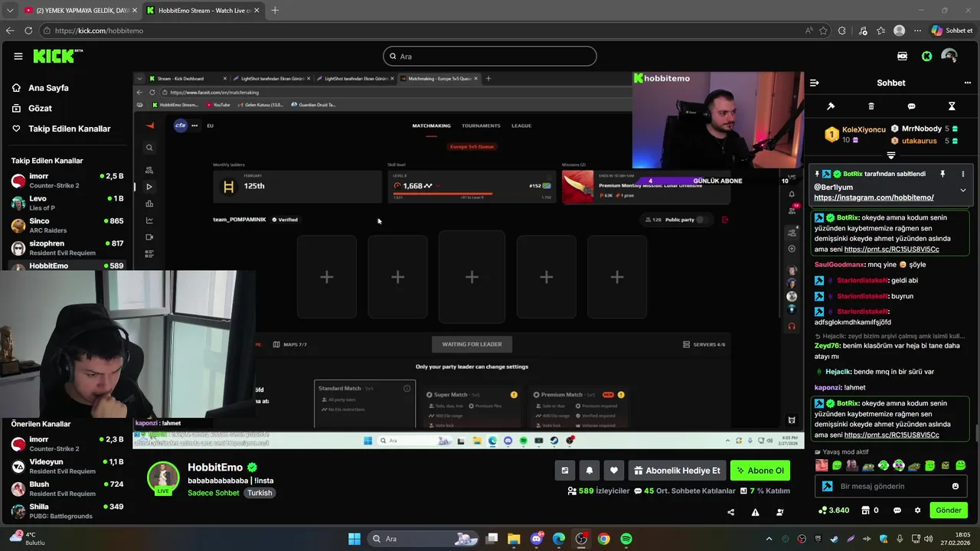Open a new browser tab
The image size is (980, 551).
[x=275, y=10]
